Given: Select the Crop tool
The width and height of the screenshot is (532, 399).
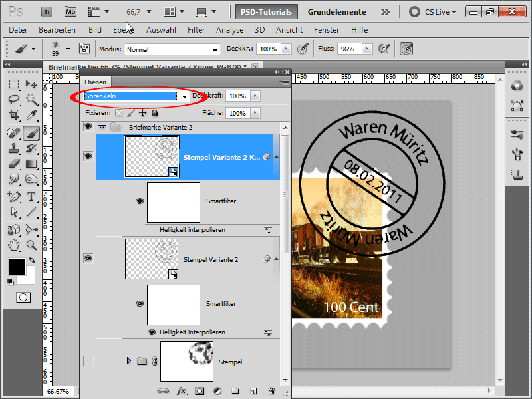Looking at the screenshot, I should coord(13,114).
